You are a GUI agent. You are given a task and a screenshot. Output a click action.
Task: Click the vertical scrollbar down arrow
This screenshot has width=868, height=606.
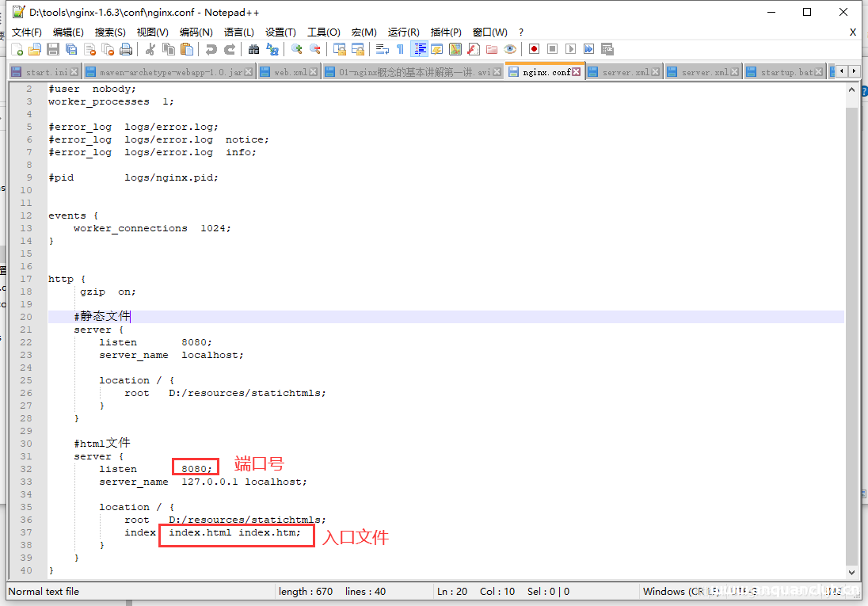click(x=852, y=572)
